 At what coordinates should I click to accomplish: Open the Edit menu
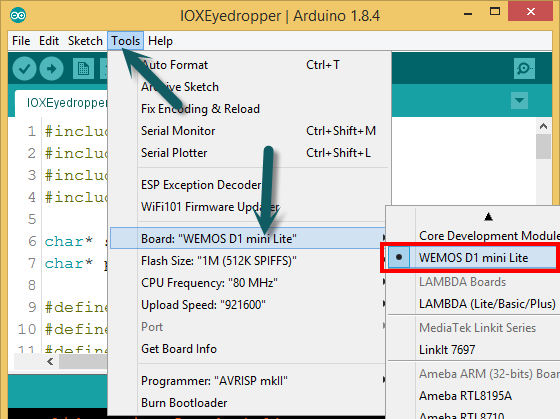(49, 41)
